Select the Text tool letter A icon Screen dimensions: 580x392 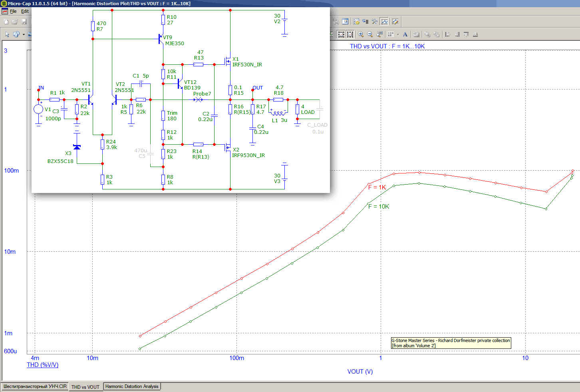tap(405, 34)
